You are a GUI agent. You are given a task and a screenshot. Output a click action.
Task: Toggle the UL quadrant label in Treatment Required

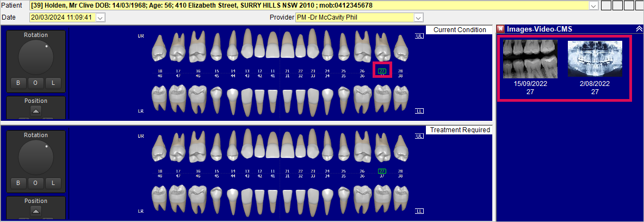pos(419,136)
